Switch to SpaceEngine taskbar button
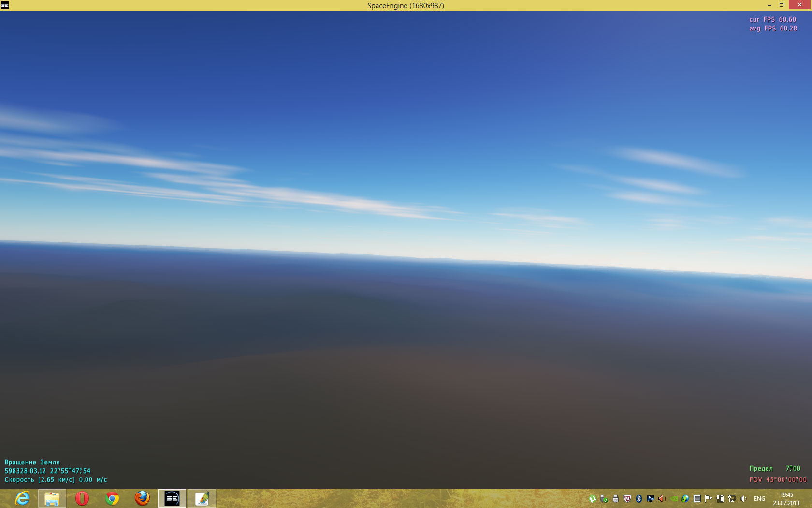Image resolution: width=812 pixels, height=508 pixels. pos(172,498)
